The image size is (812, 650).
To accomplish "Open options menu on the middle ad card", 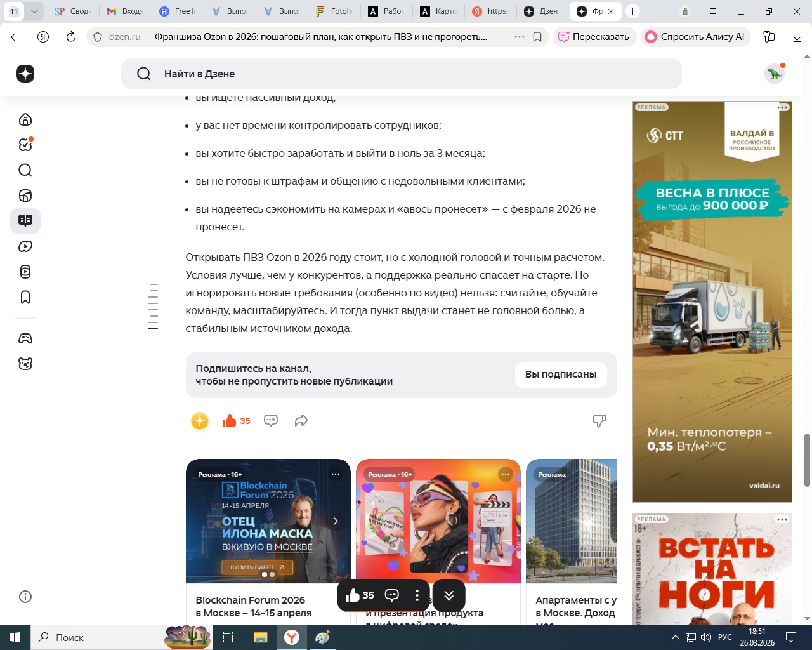I will [506, 474].
